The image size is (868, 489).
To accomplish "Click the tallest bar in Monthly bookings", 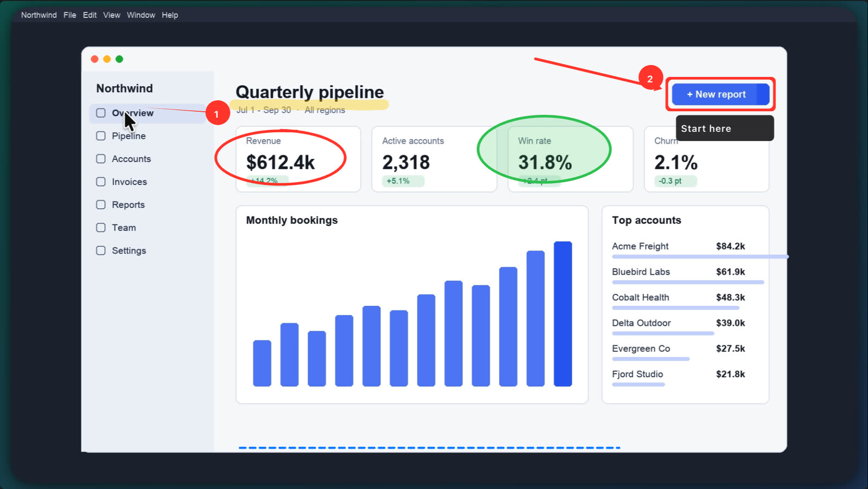I will point(563,314).
